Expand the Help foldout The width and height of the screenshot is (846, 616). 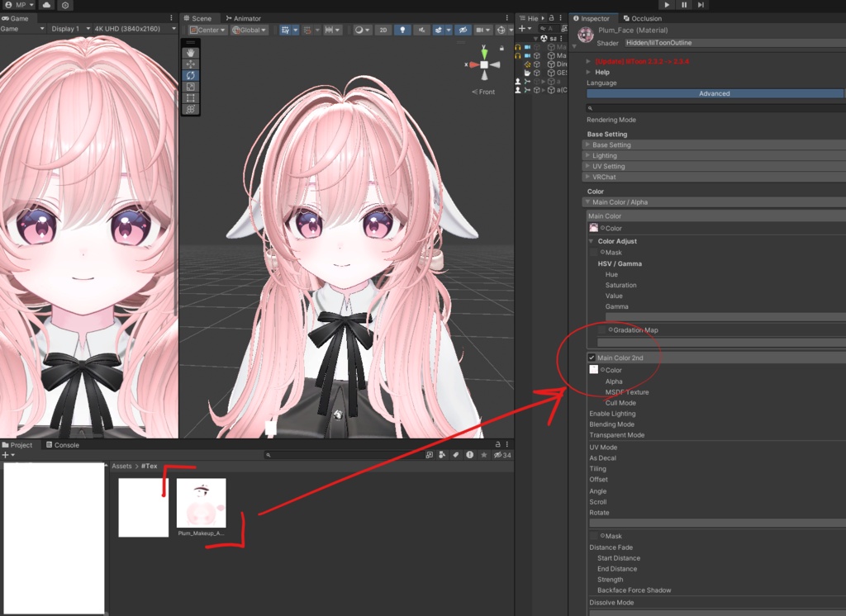pos(588,73)
